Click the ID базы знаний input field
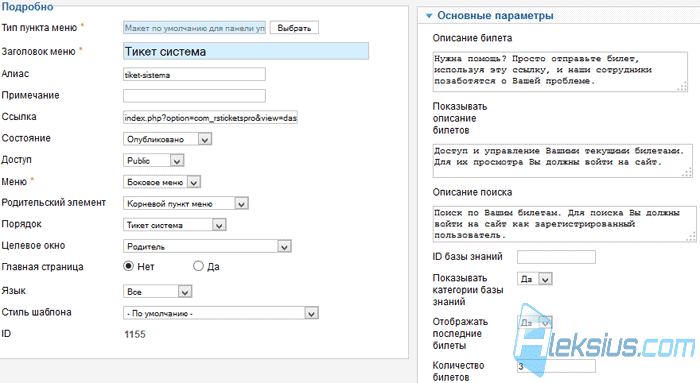 [x=556, y=257]
